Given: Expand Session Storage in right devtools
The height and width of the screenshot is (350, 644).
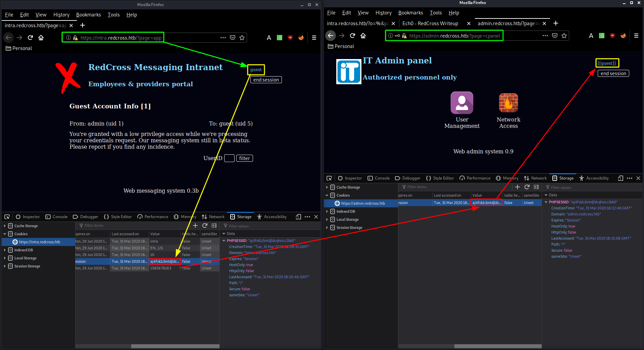Looking at the screenshot, I should (x=327, y=228).
